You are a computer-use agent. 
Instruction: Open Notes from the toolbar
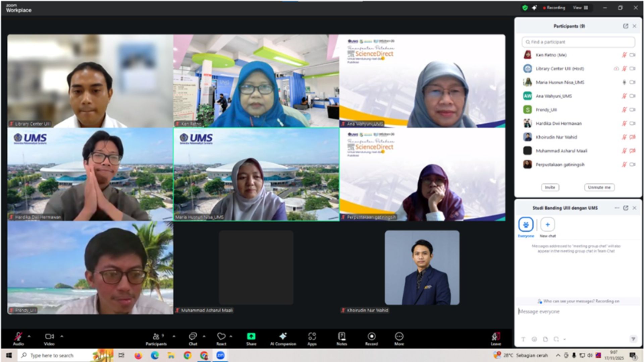pos(342,338)
